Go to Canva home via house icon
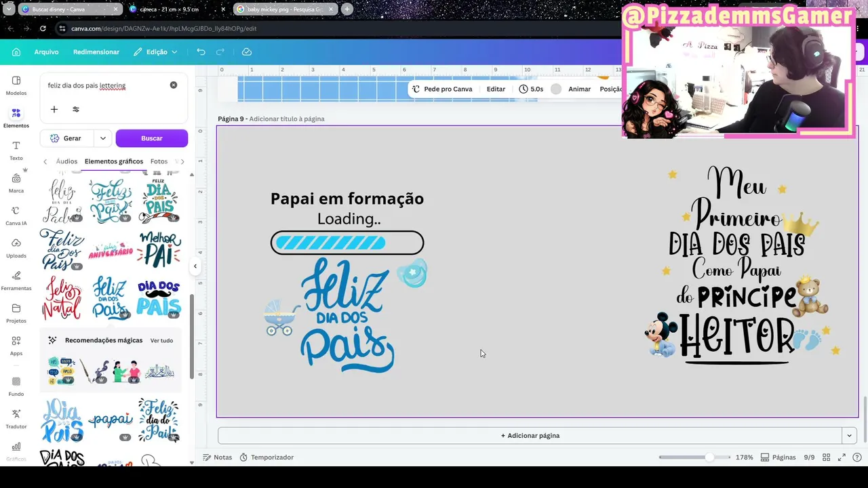Screen dimensions: 868x488 point(16,52)
